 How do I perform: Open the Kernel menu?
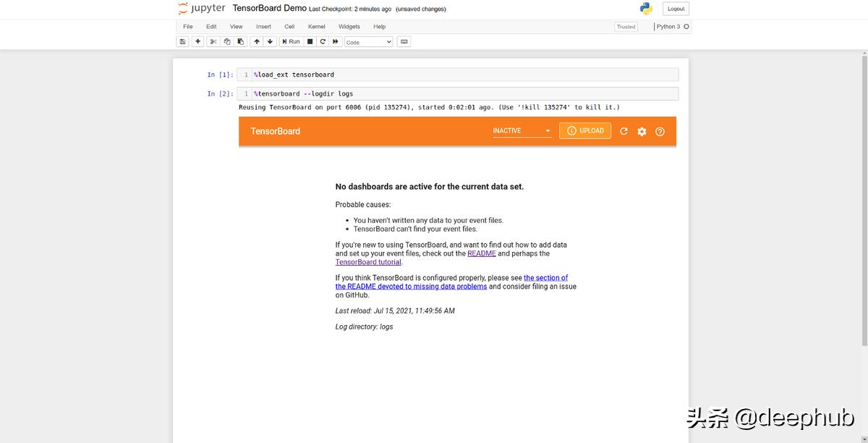pos(316,27)
